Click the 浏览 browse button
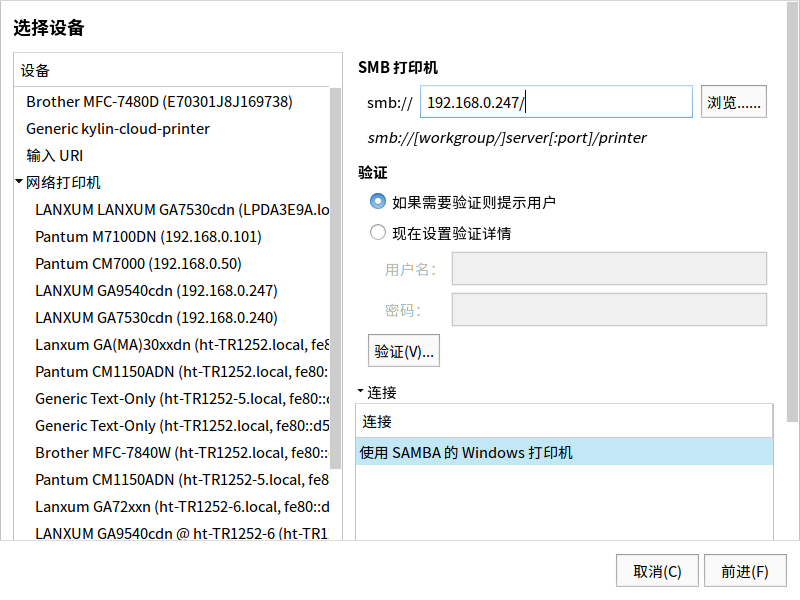Image resolution: width=800 pixels, height=600 pixels. point(734,102)
